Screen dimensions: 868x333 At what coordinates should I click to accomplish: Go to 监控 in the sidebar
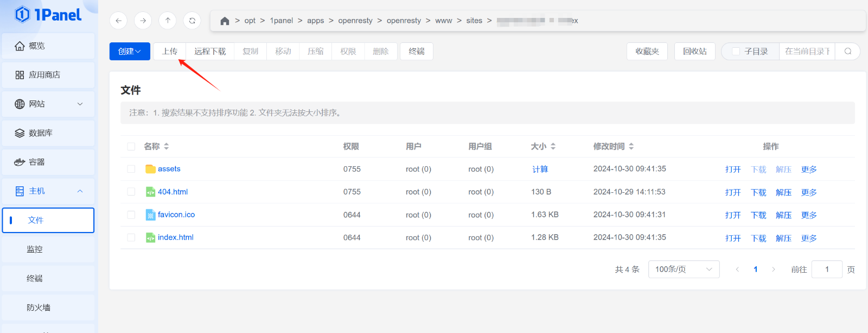(35, 249)
